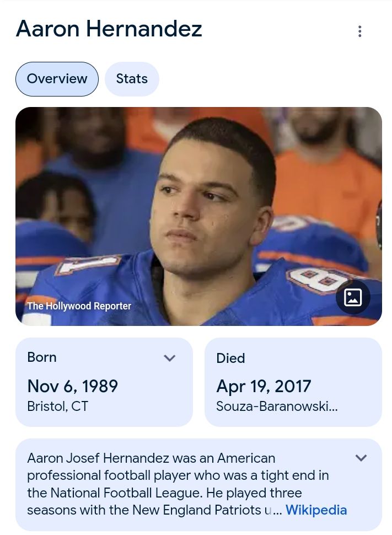The image size is (392, 535).
Task: Expand the description text chevron
Action: 361,458
